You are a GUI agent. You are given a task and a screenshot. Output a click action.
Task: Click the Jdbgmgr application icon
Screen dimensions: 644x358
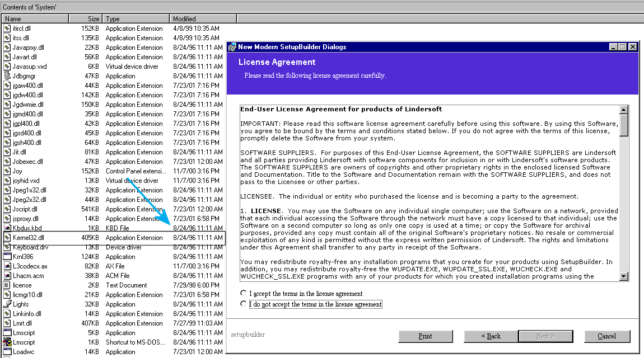pos(7,76)
